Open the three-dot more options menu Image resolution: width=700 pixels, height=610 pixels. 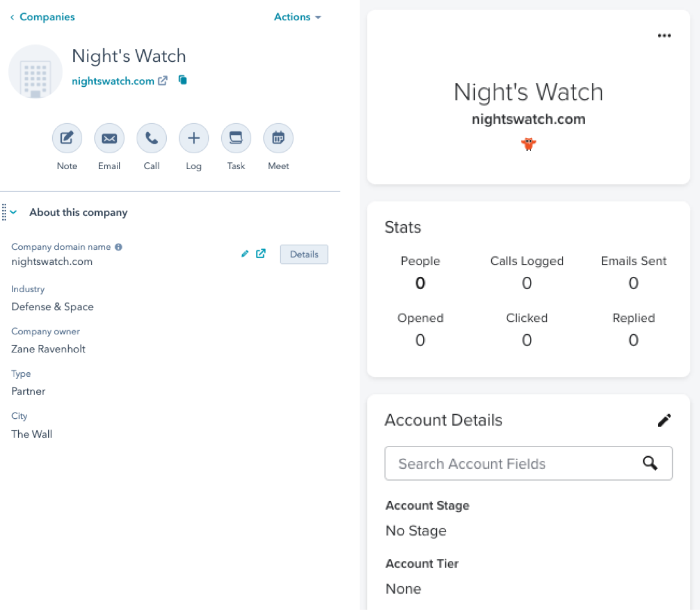pos(664,35)
